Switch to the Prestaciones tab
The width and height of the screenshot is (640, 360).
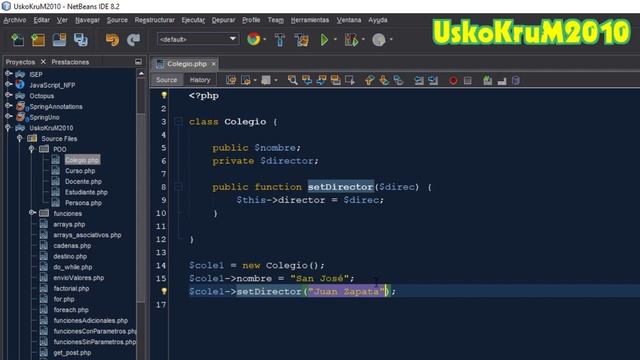(70, 62)
